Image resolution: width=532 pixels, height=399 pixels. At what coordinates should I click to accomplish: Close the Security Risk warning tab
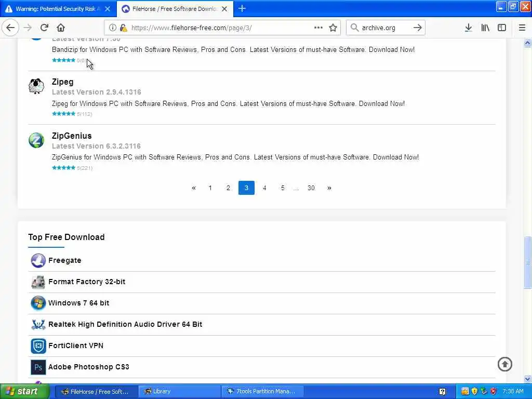pyautogui.click(x=108, y=9)
